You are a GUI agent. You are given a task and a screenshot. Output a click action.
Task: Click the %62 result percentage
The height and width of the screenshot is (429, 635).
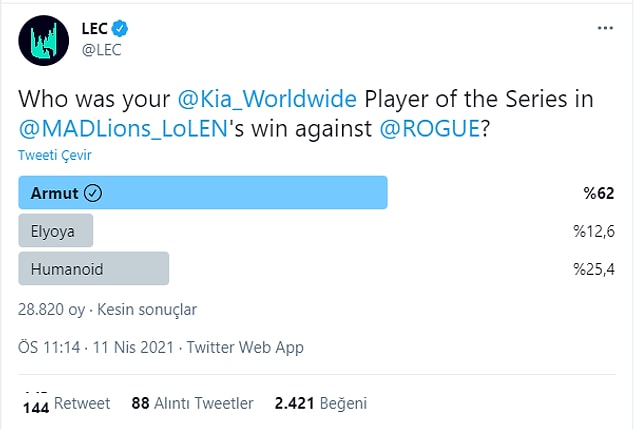(x=599, y=193)
